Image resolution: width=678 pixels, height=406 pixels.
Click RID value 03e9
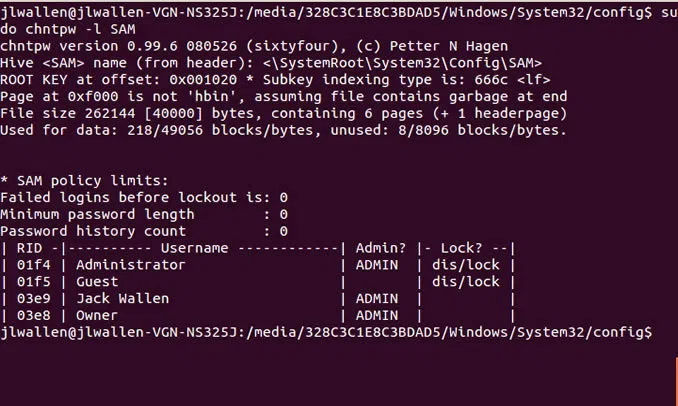coord(33,298)
